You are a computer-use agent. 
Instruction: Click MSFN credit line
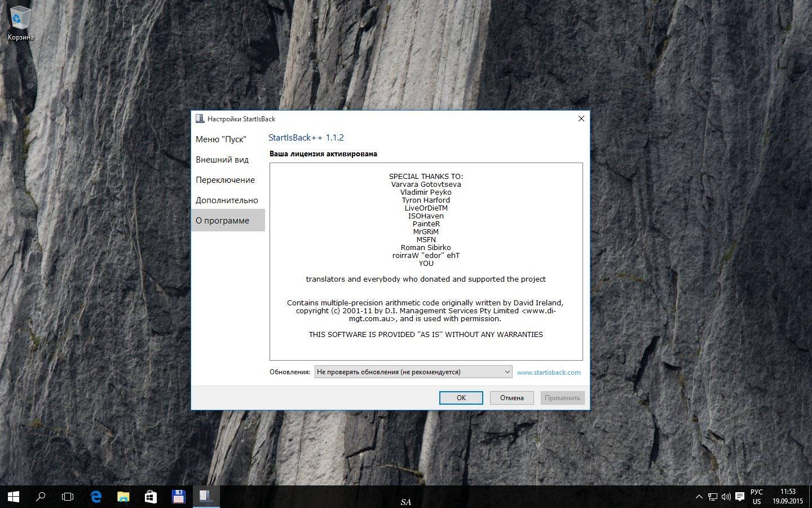[426, 239]
